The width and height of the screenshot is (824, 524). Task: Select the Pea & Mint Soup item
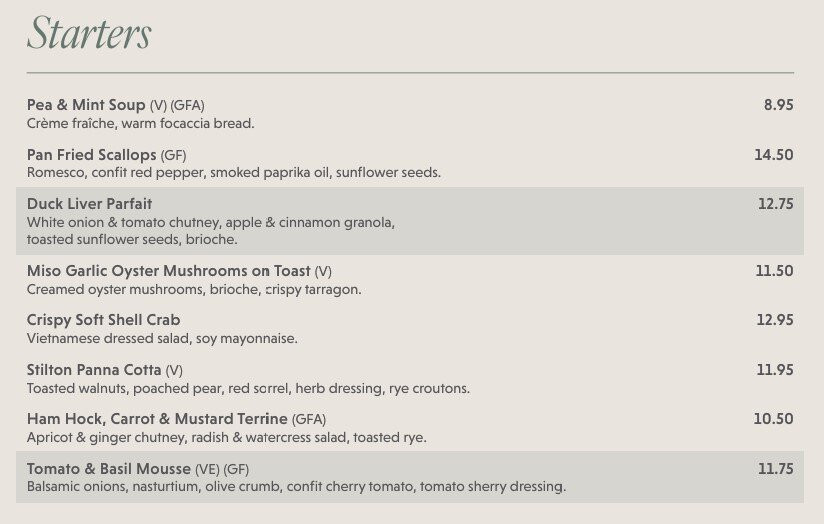point(86,105)
